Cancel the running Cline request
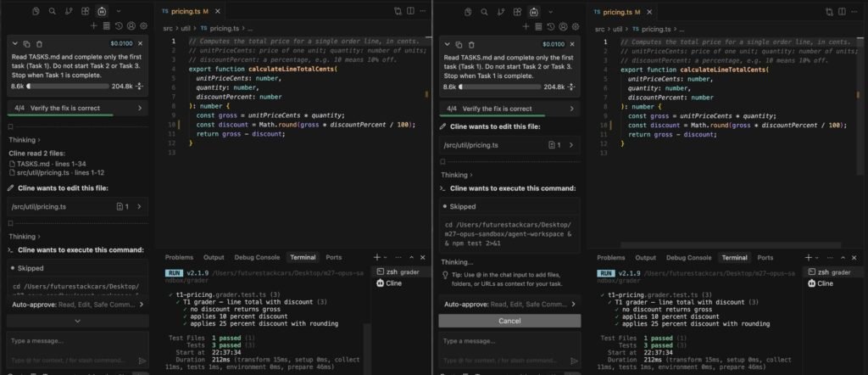 (x=509, y=321)
